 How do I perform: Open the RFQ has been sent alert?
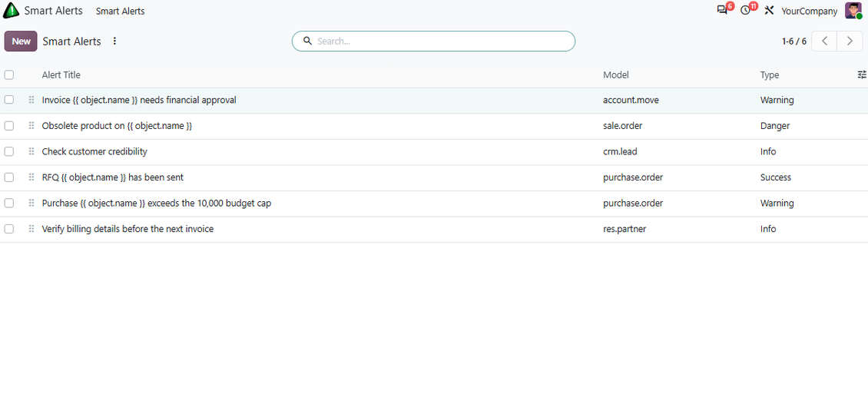click(112, 177)
